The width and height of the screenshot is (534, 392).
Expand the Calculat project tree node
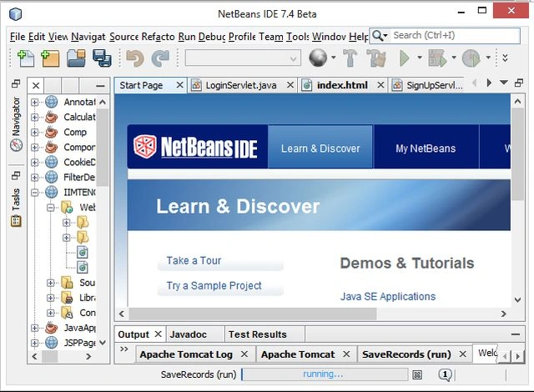coord(34,118)
